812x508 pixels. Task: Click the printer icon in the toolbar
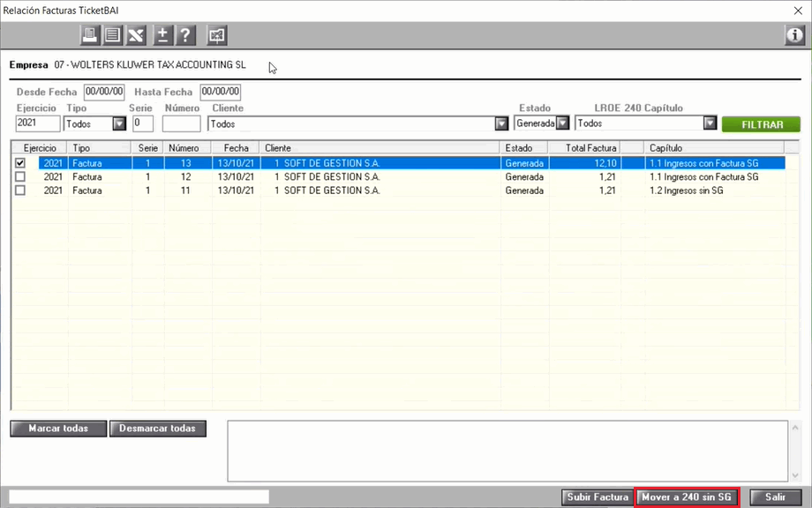pyautogui.click(x=90, y=35)
